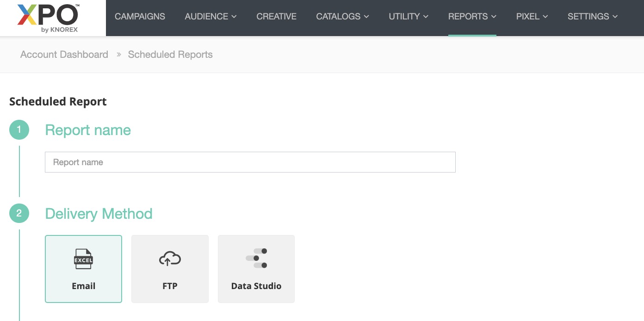Open the SETTINGS dropdown menu

click(592, 17)
